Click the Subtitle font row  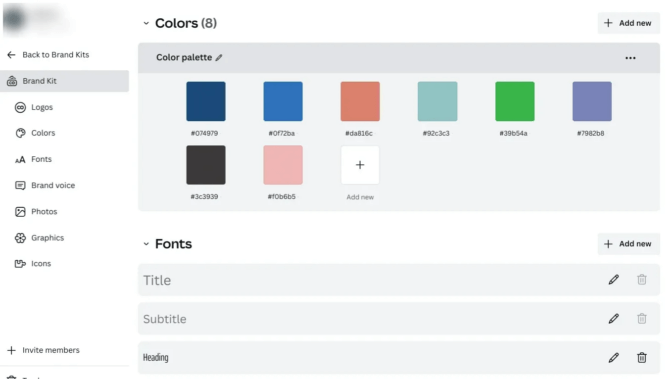[x=399, y=319]
